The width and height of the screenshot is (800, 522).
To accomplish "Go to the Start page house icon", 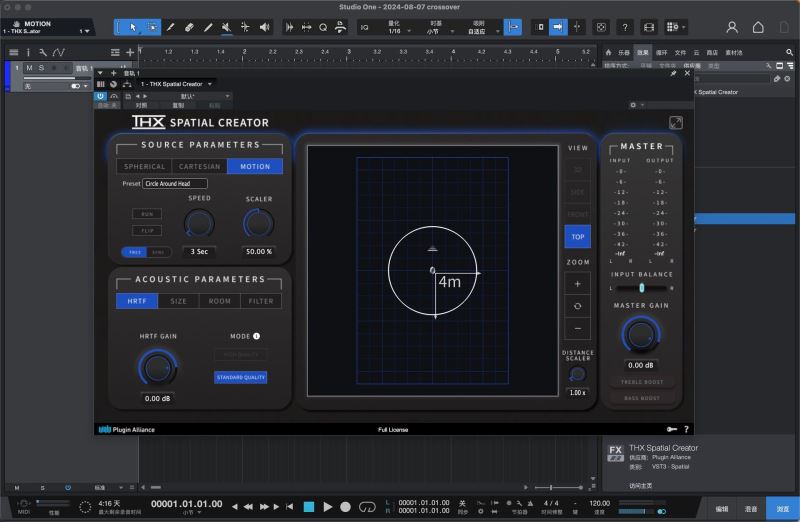I will 758,27.
